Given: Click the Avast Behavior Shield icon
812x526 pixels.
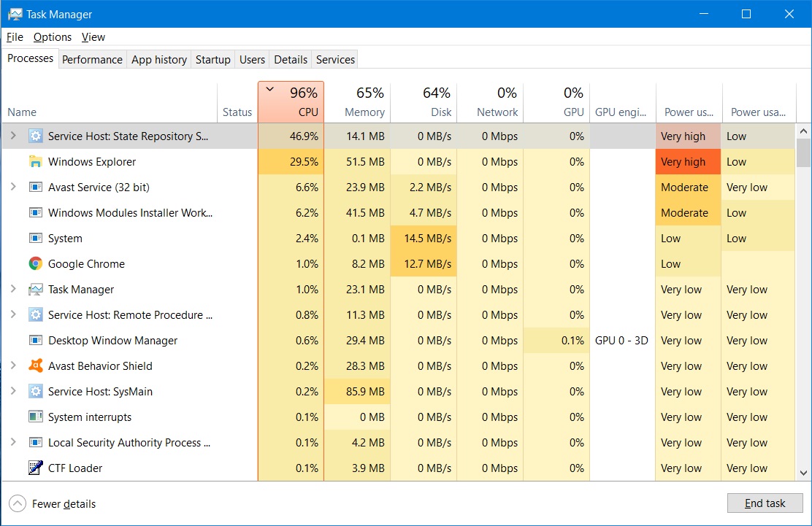Looking at the screenshot, I should (36, 366).
